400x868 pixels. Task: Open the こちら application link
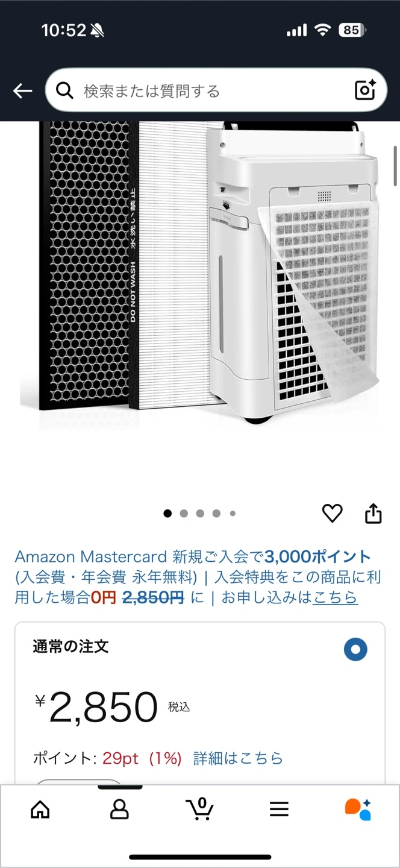point(335,597)
